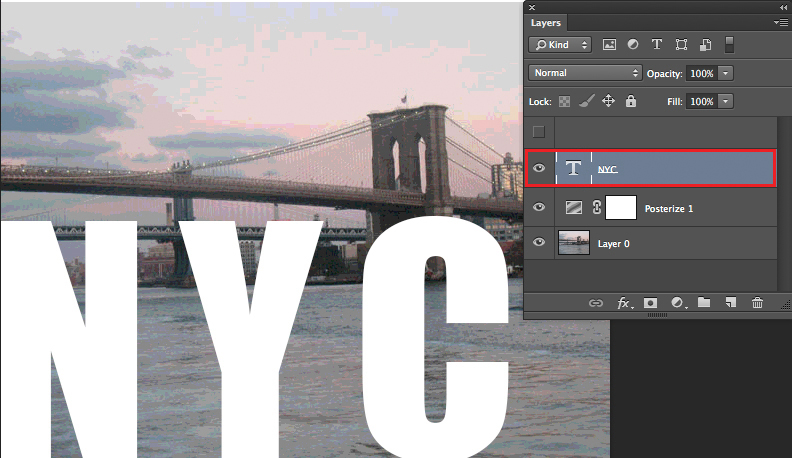
Task: Select the Posterize 1 layer mask thumbnail
Action: click(621, 208)
